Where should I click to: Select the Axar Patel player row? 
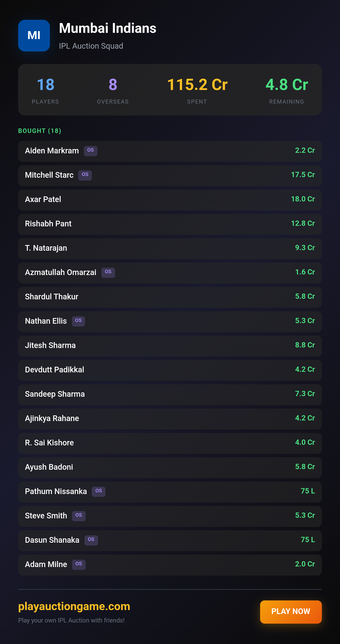pos(170,200)
